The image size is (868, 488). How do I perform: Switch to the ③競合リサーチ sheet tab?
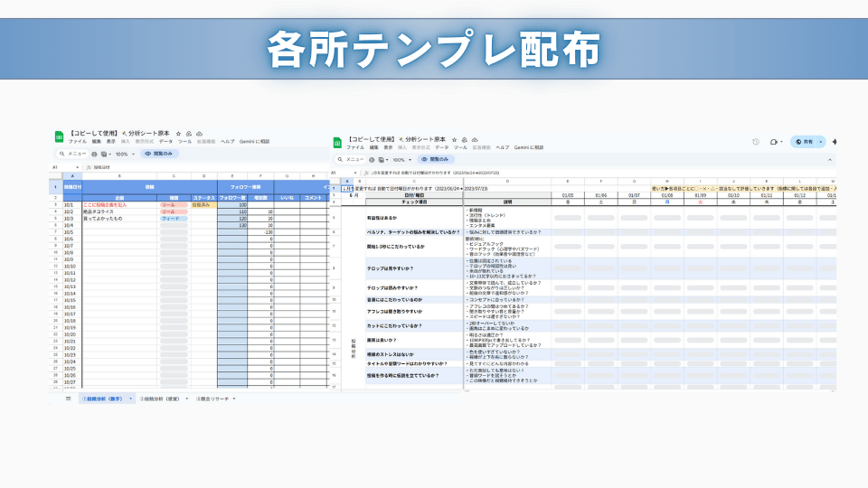pyautogui.click(x=213, y=398)
